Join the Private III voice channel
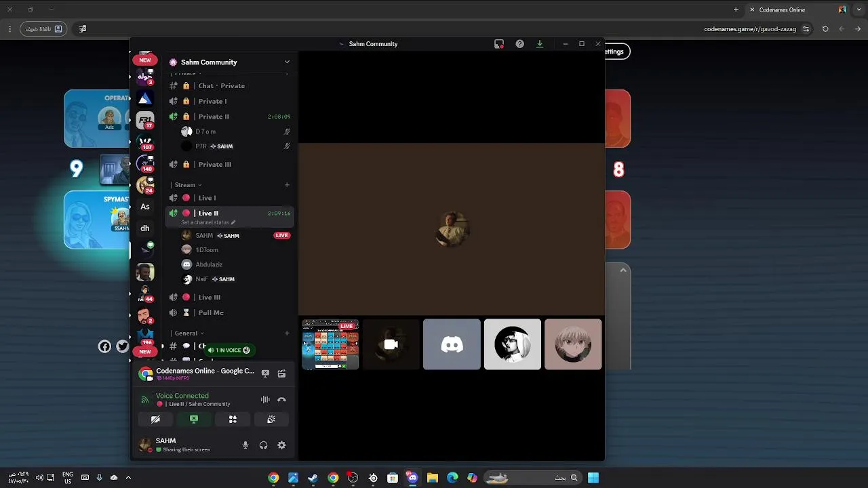The height and width of the screenshot is (488, 868). tap(231, 164)
